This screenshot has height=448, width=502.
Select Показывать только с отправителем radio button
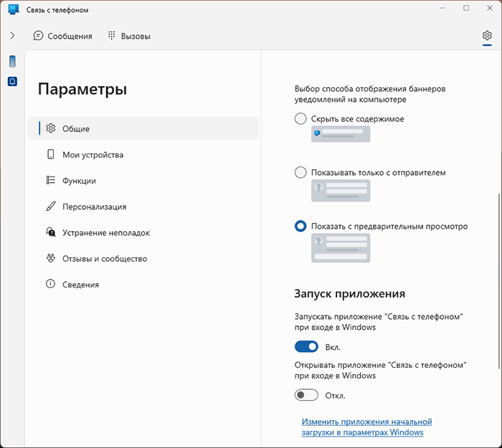pyautogui.click(x=300, y=172)
